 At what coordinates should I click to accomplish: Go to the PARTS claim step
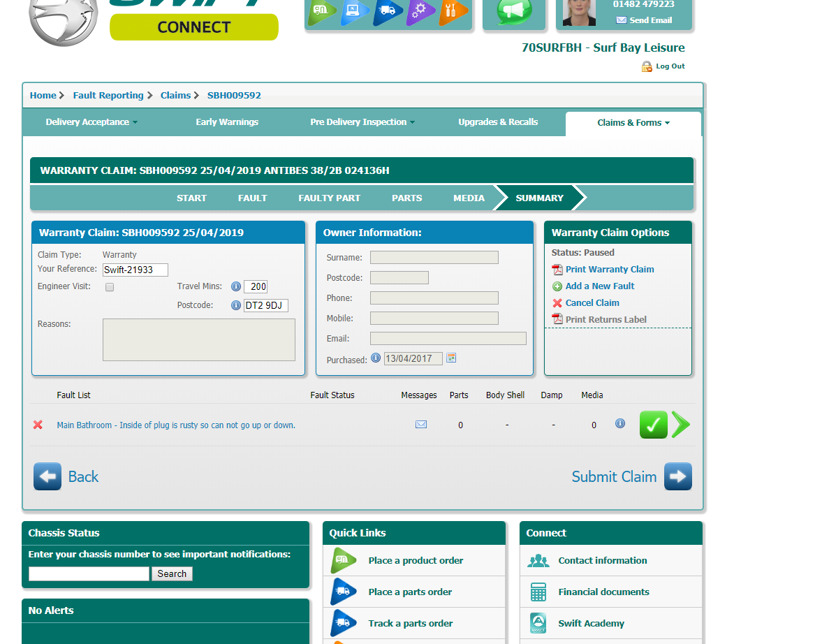(x=406, y=198)
